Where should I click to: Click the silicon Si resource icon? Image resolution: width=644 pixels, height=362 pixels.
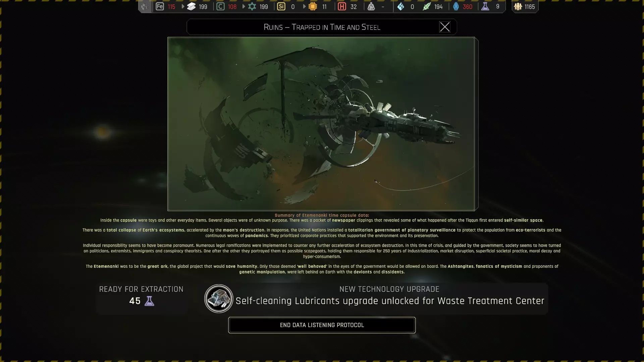pos(281,6)
